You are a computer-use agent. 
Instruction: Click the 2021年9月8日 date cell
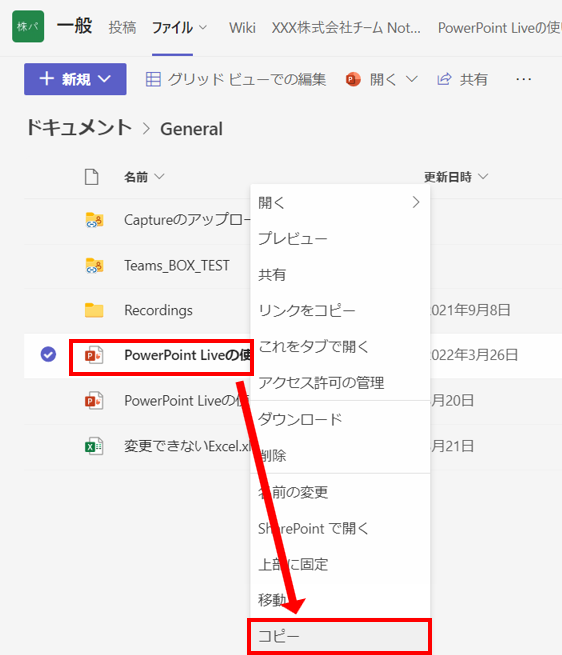pyautogui.click(x=470, y=310)
